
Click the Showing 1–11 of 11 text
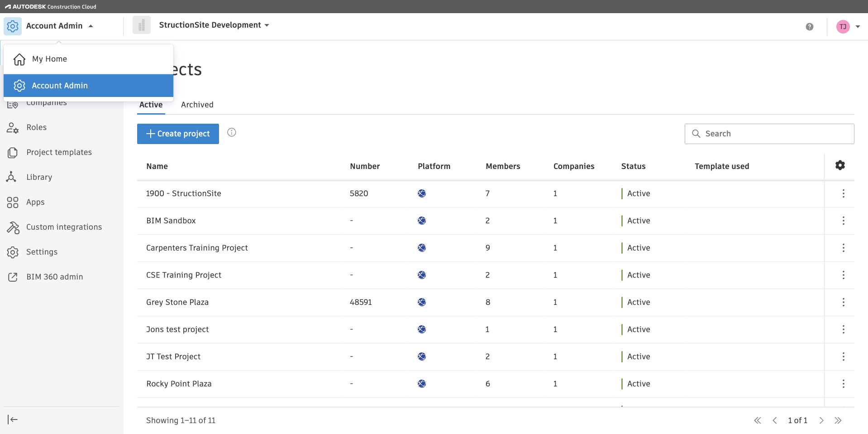click(x=181, y=420)
